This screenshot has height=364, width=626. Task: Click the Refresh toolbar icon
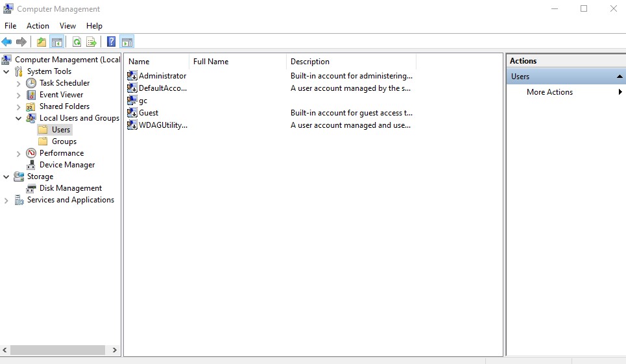(x=77, y=42)
